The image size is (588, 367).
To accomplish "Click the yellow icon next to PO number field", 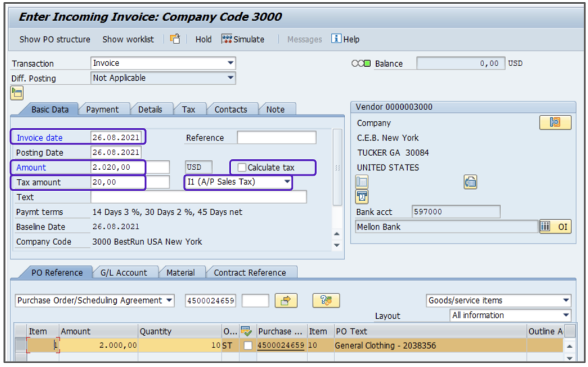I will [286, 301].
